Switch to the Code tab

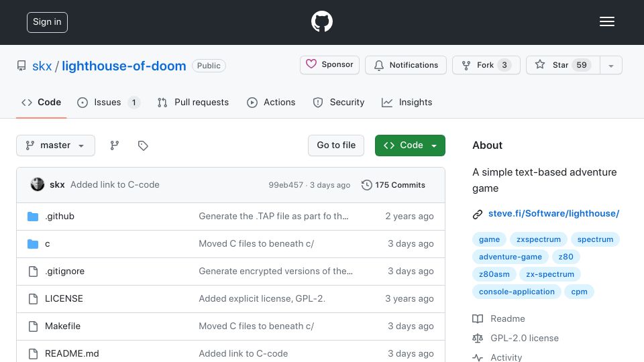pos(42,102)
